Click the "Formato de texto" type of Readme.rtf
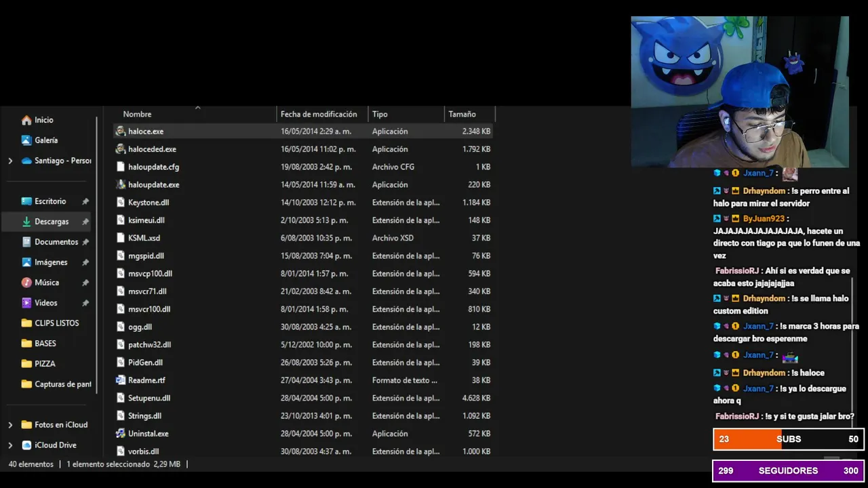 click(x=404, y=380)
